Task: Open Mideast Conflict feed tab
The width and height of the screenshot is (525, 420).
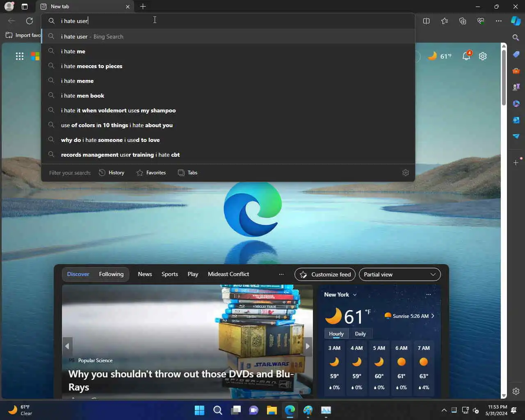Action: coord(228,274)
